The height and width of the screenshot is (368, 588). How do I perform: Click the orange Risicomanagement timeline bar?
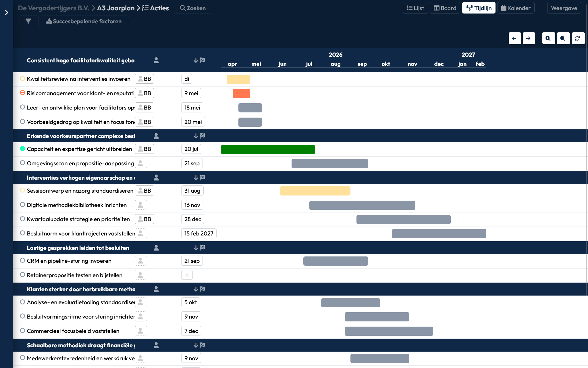pos(241,93)
